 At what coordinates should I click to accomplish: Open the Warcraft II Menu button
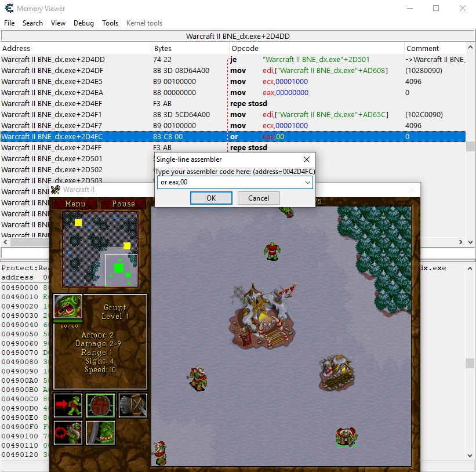[75, 204]
